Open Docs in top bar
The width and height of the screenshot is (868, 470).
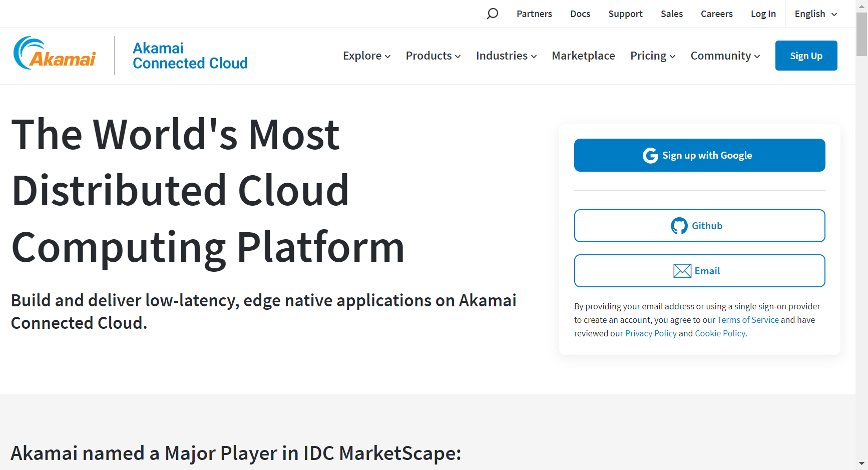(x=580, y=14)
